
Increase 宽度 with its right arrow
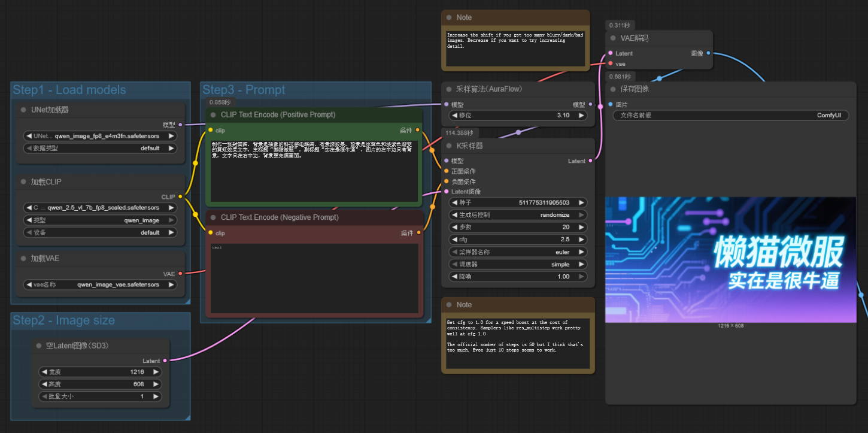(156, 372)
